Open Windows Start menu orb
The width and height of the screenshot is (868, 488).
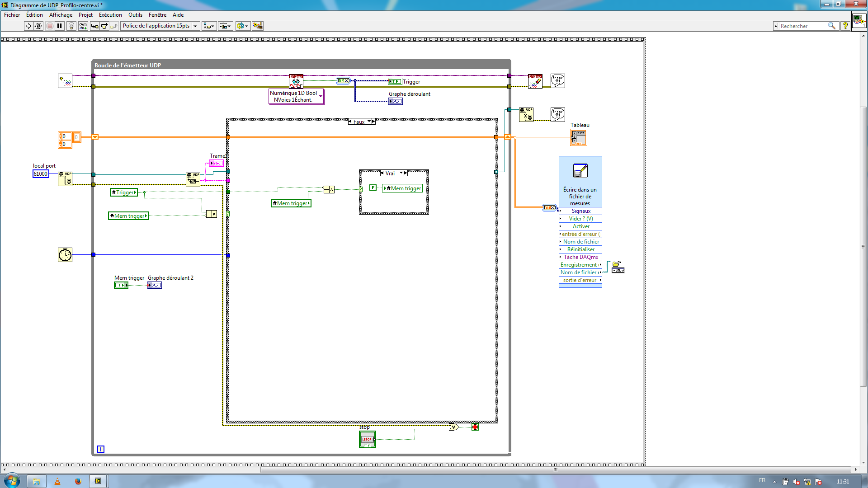point(12,481)
